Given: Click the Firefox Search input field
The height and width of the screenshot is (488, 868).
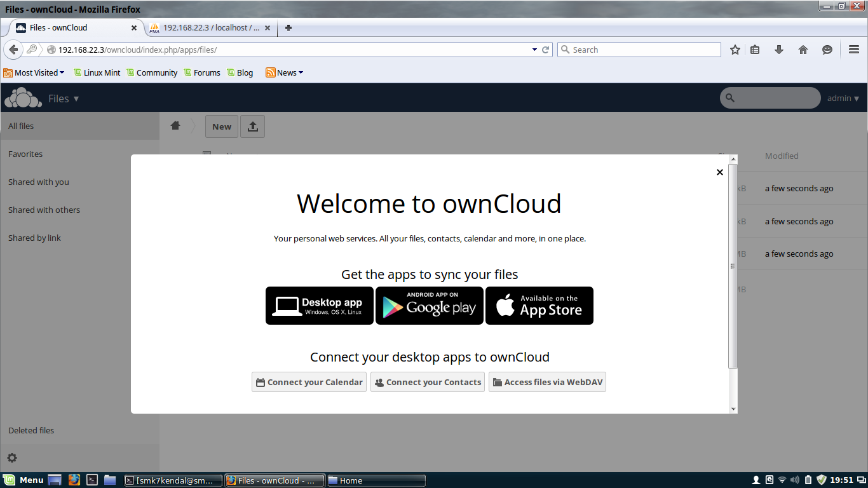Looking at the screenshot, I should click(x=639, y=49).
